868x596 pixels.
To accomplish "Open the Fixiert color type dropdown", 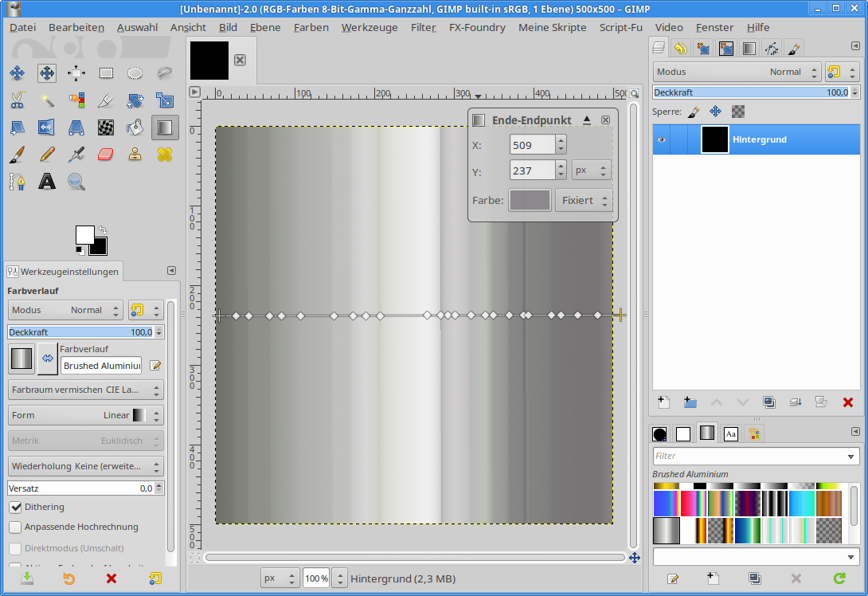I will (584, 201).
